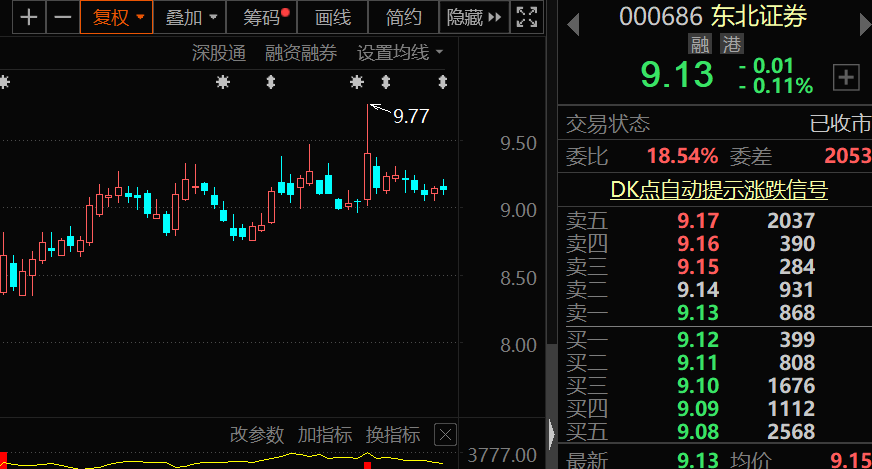Switch to 简约 simplified view

click(403, 17)
